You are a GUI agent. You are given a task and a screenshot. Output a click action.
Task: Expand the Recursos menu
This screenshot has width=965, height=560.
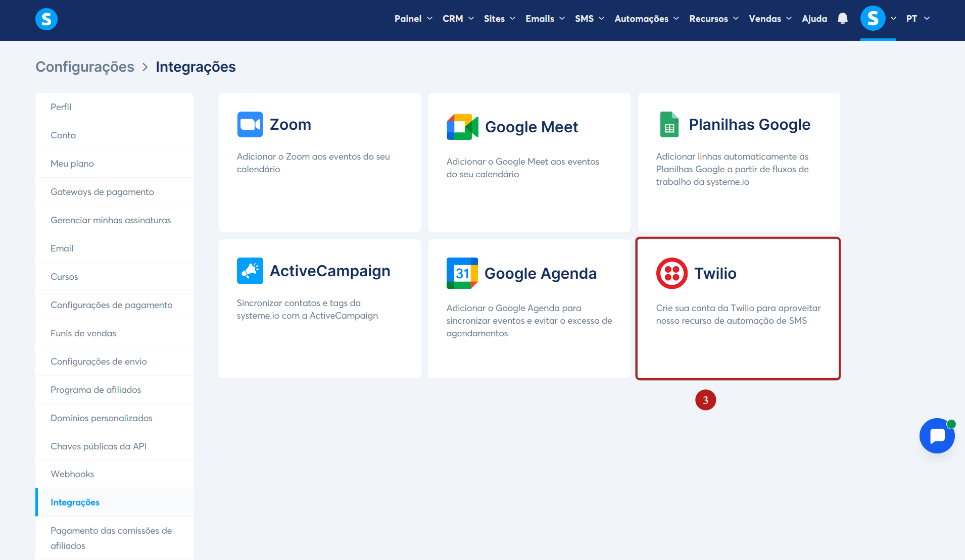pyautogui.click(x=714, y=19)
